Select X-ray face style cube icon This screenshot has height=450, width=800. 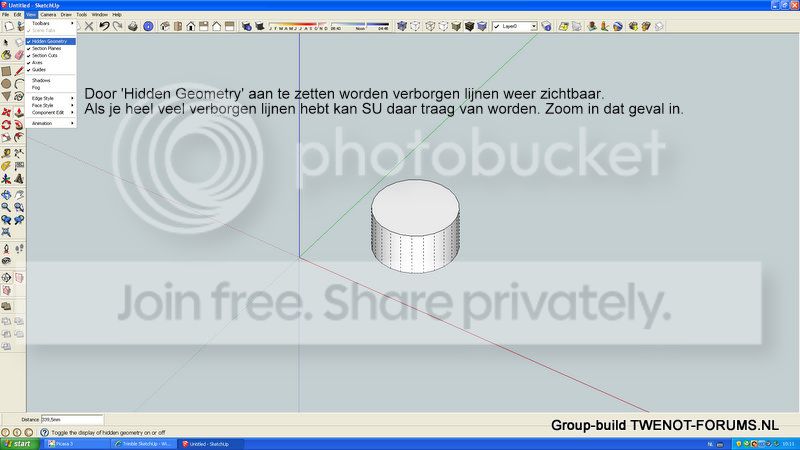(402, 26)
